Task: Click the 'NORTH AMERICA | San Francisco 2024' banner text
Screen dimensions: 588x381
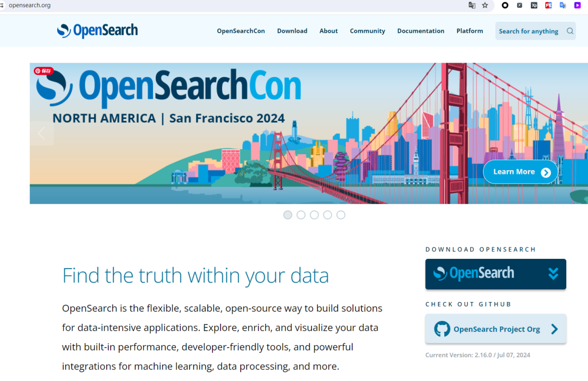Action: click(168, 118)
